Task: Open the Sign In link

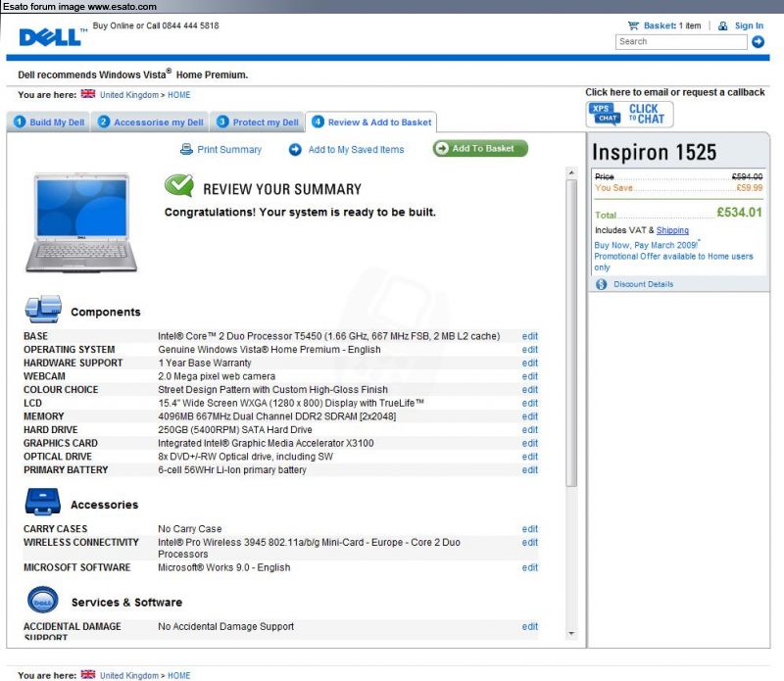Action: 749,25
